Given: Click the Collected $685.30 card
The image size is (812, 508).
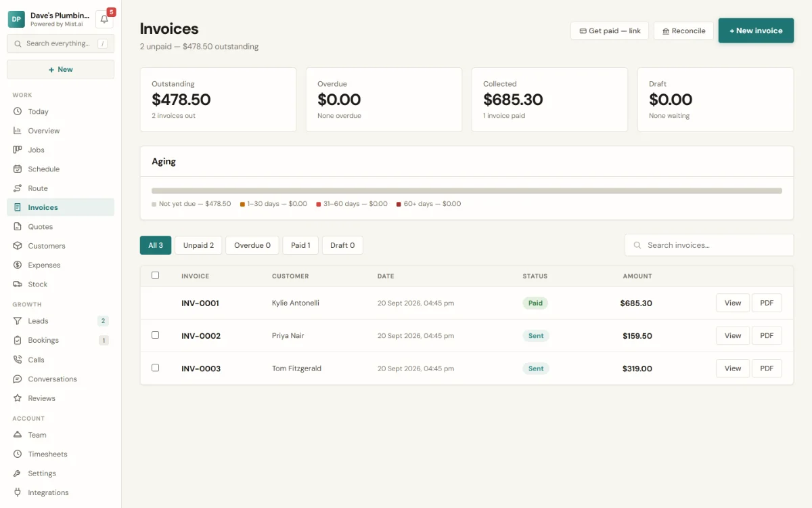Looking at the screenshot, I should 549,100.
